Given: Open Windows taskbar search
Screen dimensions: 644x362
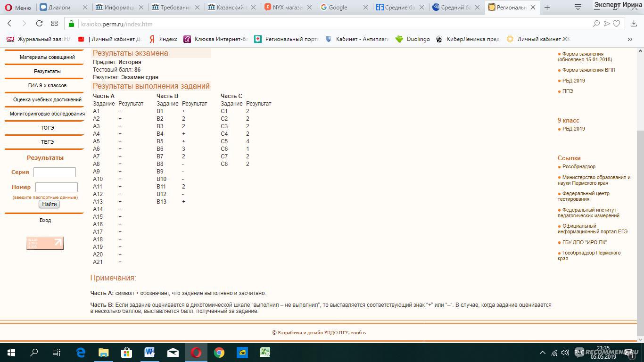Looking at the screenshot, I should tap(34, 352).
